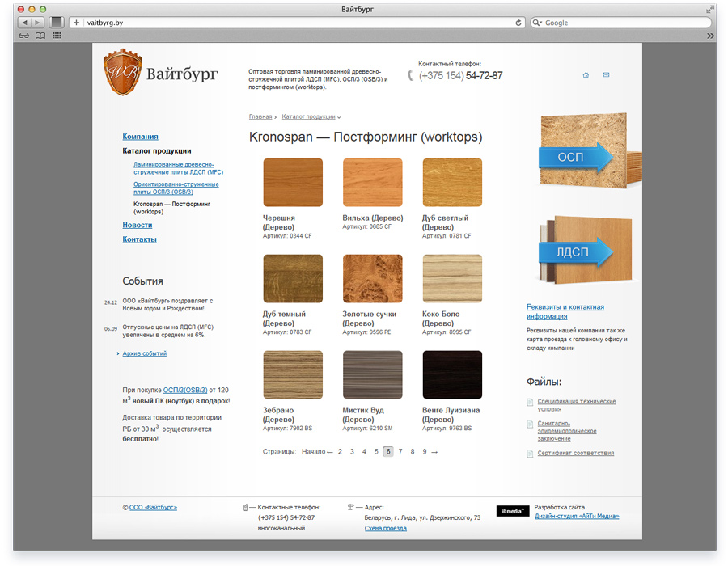This screenshot has height=566, width=728.
Task: Open the Венге Луизиана product thumbnail
Action: (452, 375)
